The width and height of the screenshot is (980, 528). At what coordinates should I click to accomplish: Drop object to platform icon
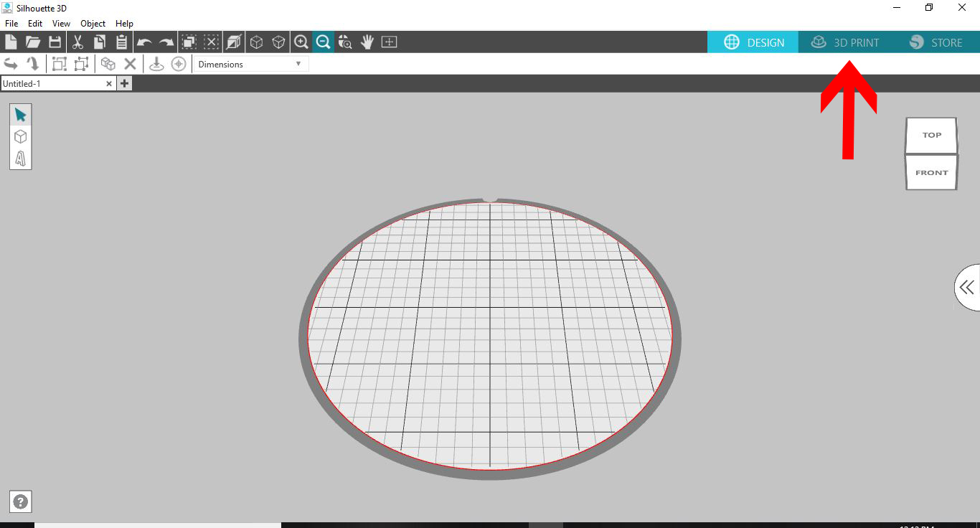[x=156, y=64]
